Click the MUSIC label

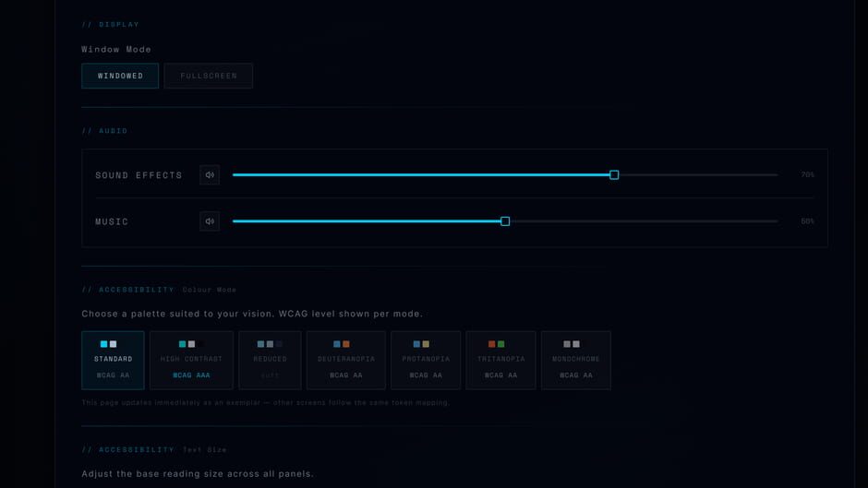(x=112, y=222)
